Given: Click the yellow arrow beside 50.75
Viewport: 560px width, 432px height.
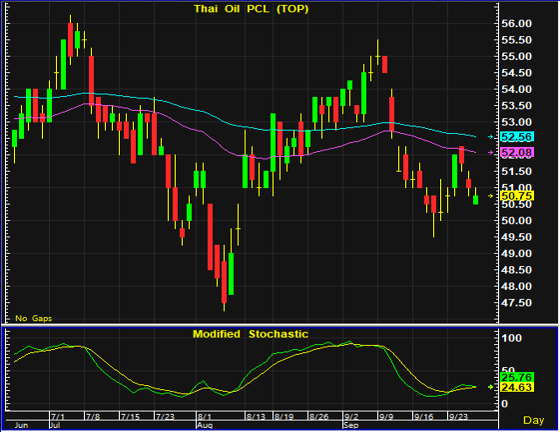Looking at the screenshot, I should coord(491,196).
